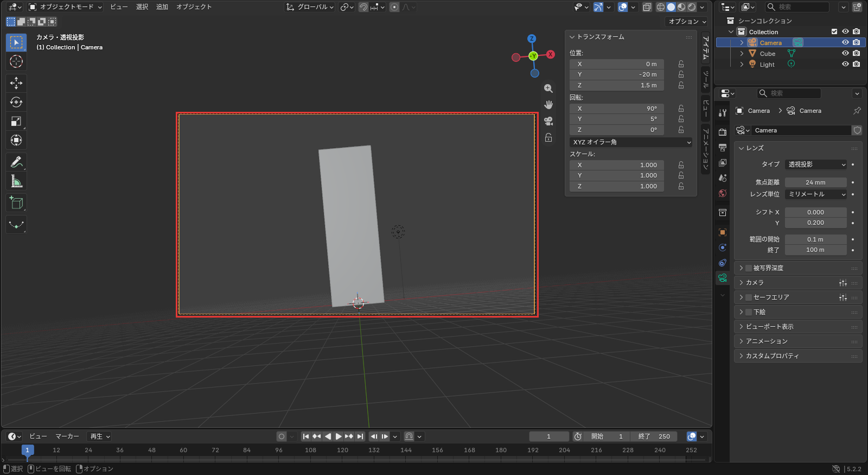Click the viewport zoom magnifier icon

[x=548, y=88]
